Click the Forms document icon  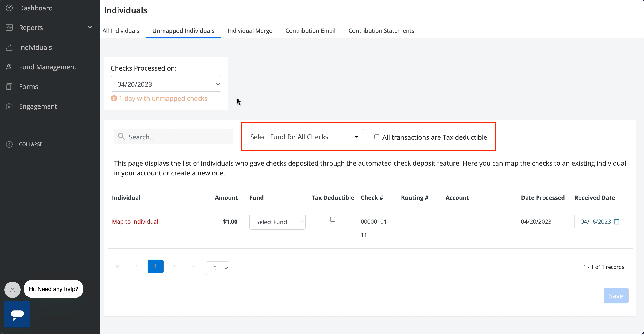pos(9,86)
